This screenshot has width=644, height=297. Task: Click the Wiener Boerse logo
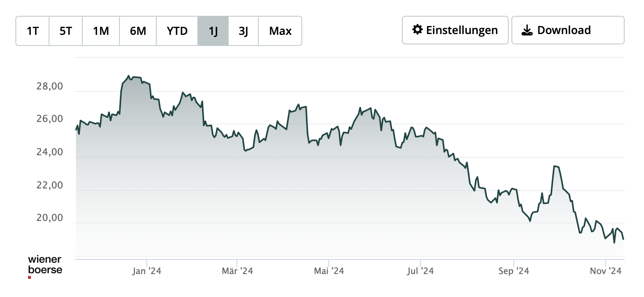(x=45, y=266)
